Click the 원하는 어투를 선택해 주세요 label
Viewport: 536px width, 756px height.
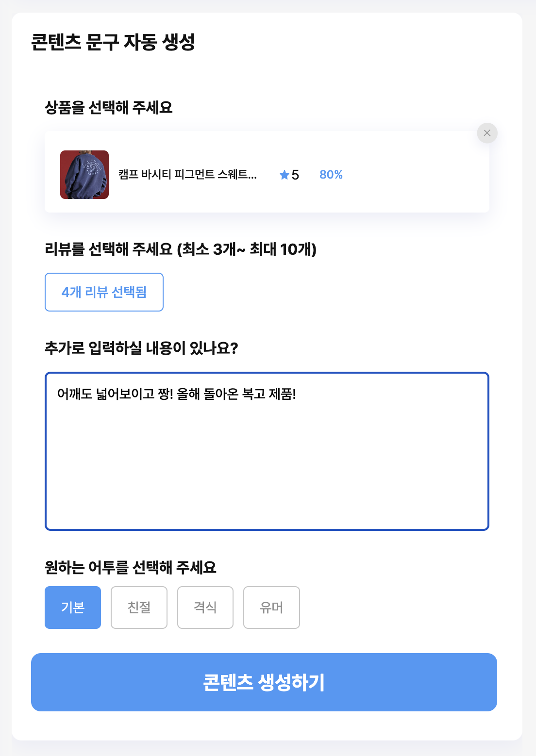[x=131, y=567]
